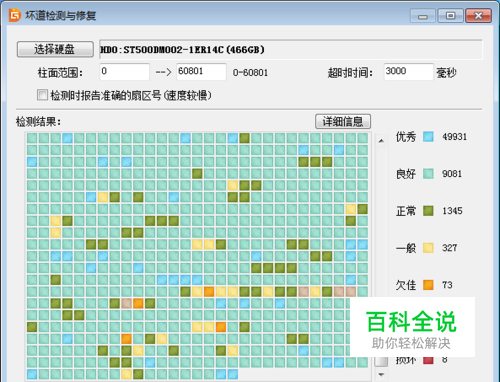The width and height of the screenshot is (500, 382).
Task: Click the yellow 一般 legend swatch
Action: 428,248
